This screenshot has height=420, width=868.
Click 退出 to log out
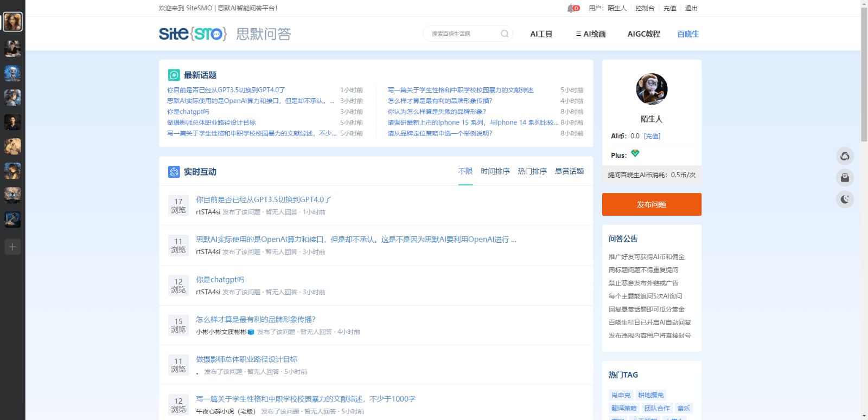(691, 8)
